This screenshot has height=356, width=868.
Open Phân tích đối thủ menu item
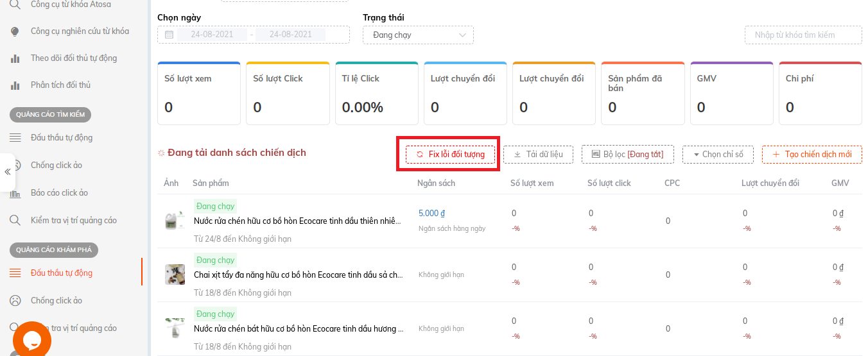click(x=60, y=85)
